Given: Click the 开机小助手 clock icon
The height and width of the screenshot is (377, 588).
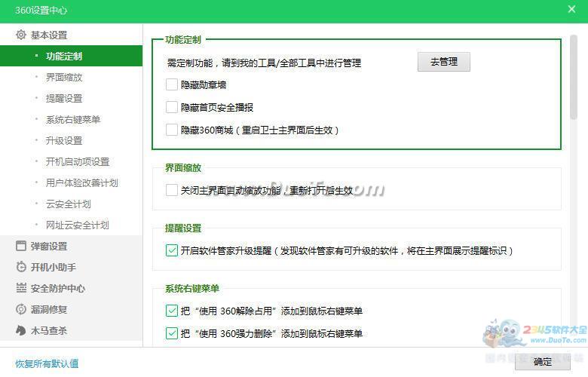Looking at the screenshot, I should click(21, 267).
